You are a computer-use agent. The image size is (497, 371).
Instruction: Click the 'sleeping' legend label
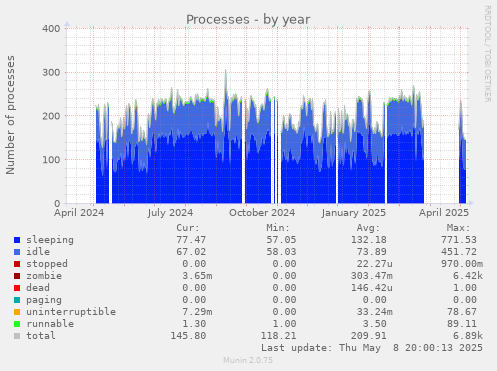click(50, 240)
